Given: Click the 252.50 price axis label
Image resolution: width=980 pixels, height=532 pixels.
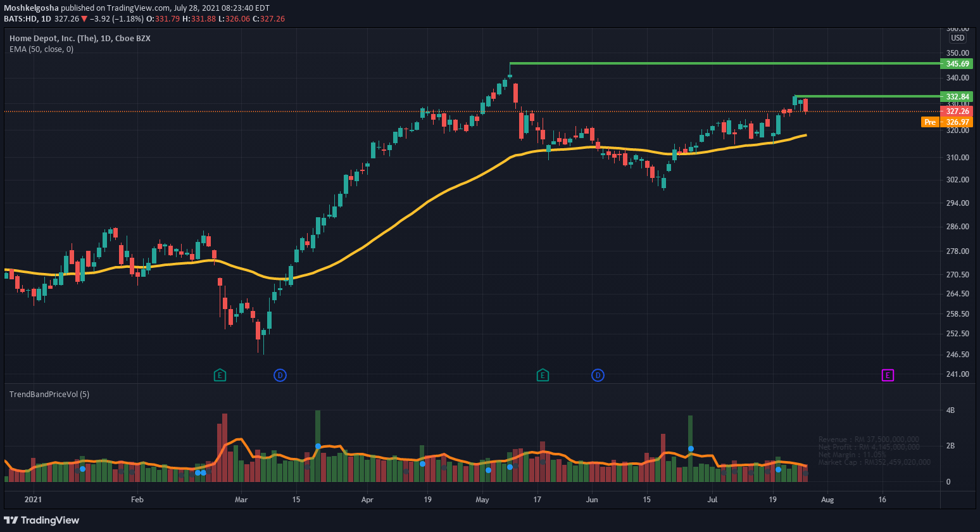Looking at the screenshot, I should coord(958,334).
